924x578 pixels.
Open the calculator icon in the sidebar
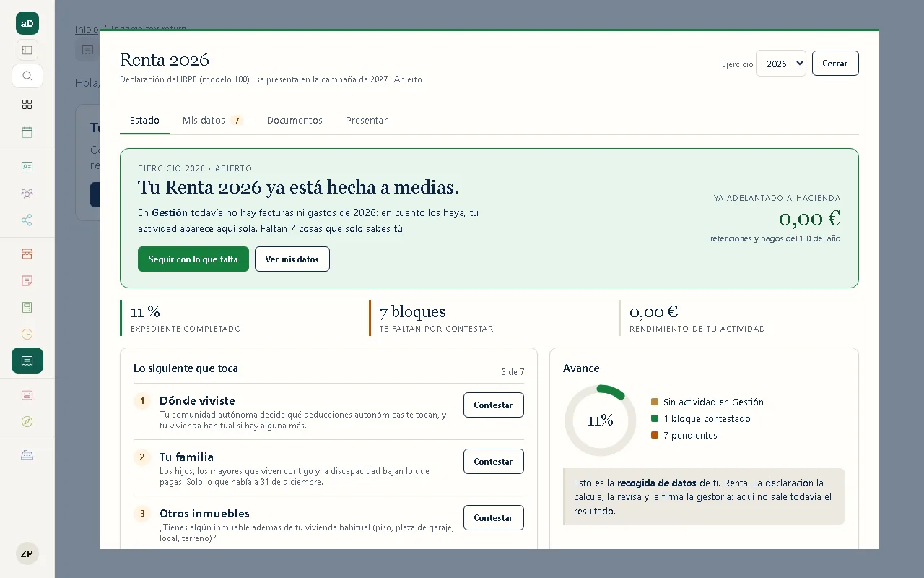pos(27,308)
